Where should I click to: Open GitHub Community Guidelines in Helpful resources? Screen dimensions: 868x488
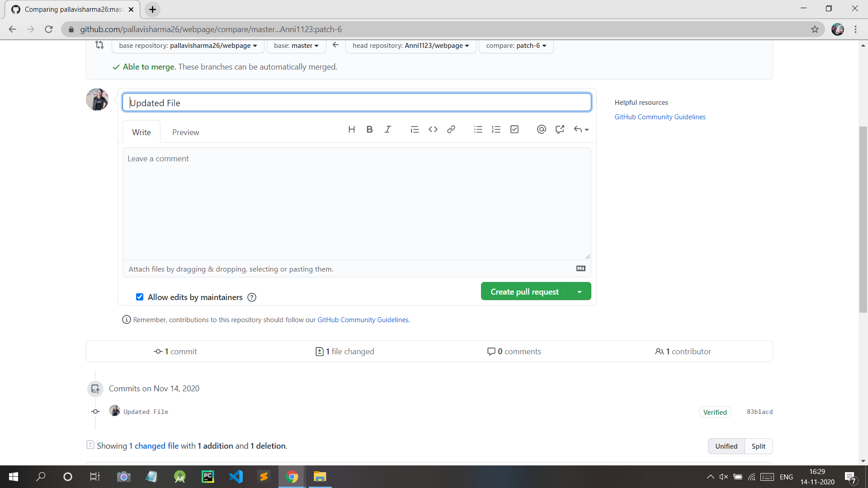pyautogui.click(x=660, y=117)
